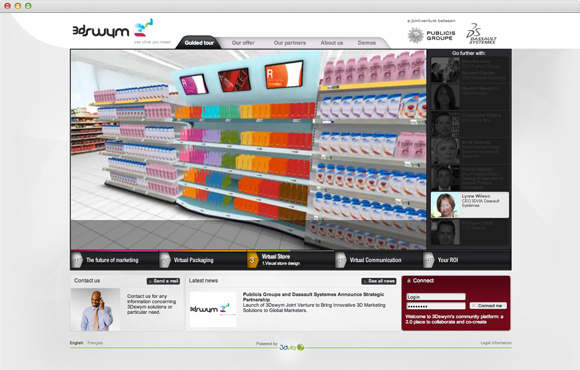580x370 pixels.
Task: Open the Demos tab
Action: pyautogui.click(x=367, y=43)
